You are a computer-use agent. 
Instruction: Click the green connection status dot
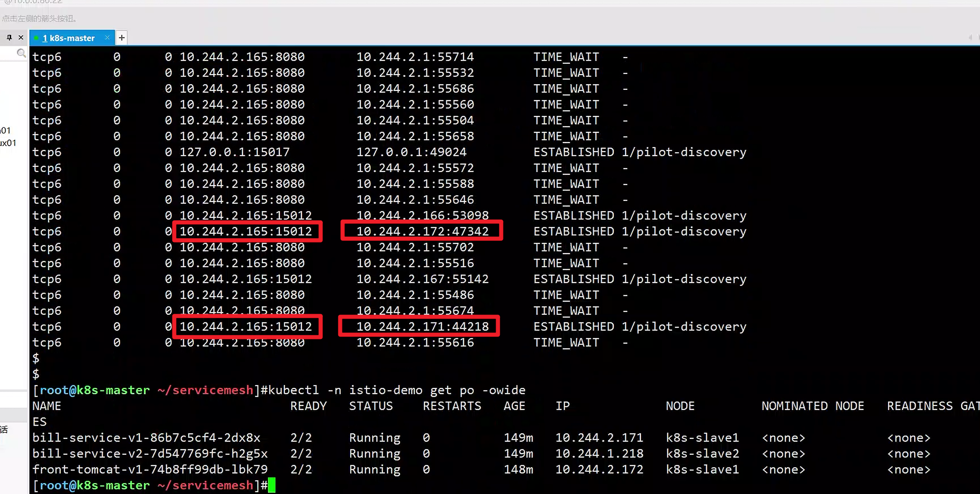(x=36, y=38)
